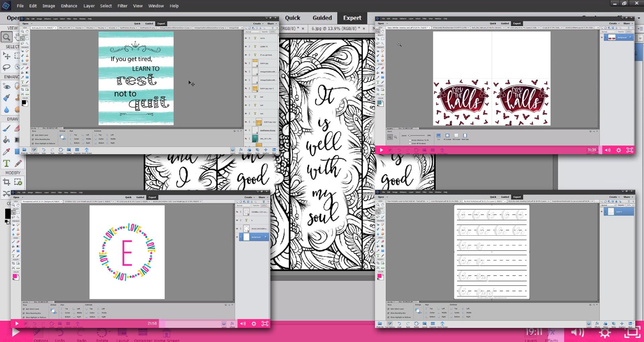
Task: Click Home Screen in the teal quote window
Action: [87, 151]
